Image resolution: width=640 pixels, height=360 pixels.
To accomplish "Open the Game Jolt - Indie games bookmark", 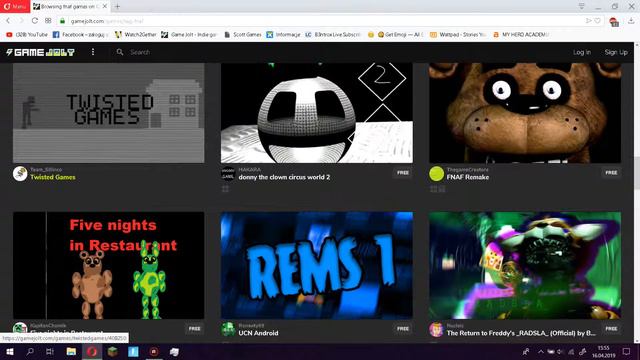I will pos(189,35).
